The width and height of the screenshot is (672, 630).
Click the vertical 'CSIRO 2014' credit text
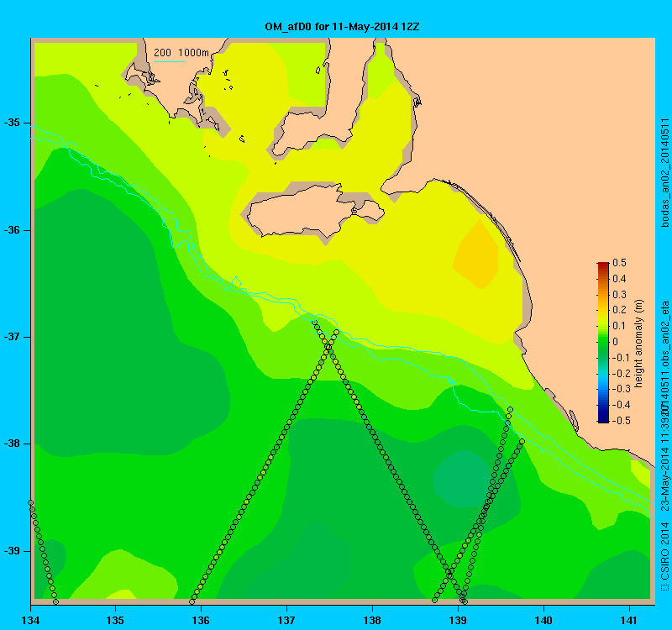(x=664, y=550)
